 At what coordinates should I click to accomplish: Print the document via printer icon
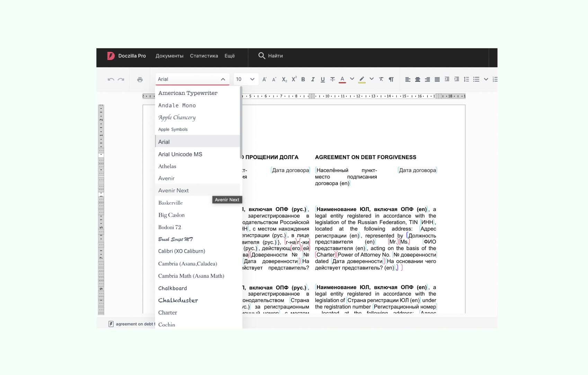140,80
